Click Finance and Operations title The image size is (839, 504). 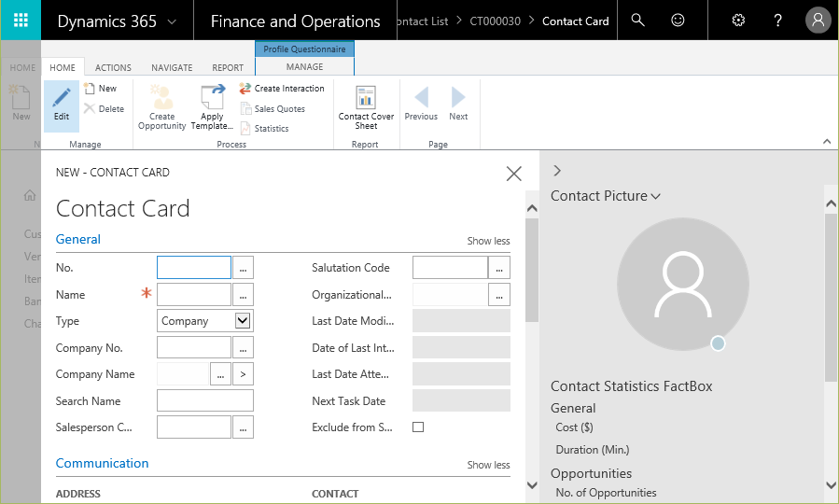295,21
